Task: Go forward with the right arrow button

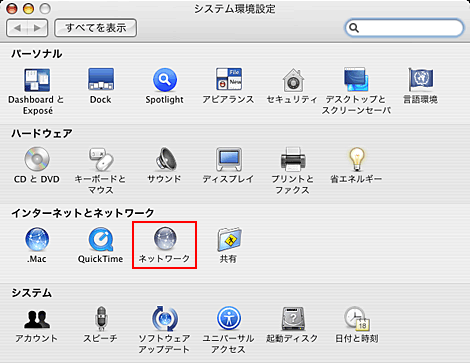Action: click(x=38, y=28)
